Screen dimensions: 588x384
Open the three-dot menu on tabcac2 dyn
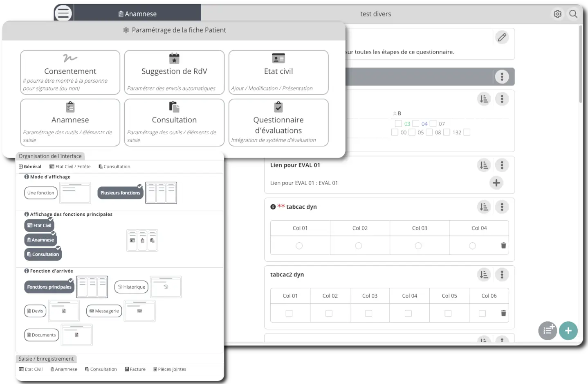tap(502, 274)
